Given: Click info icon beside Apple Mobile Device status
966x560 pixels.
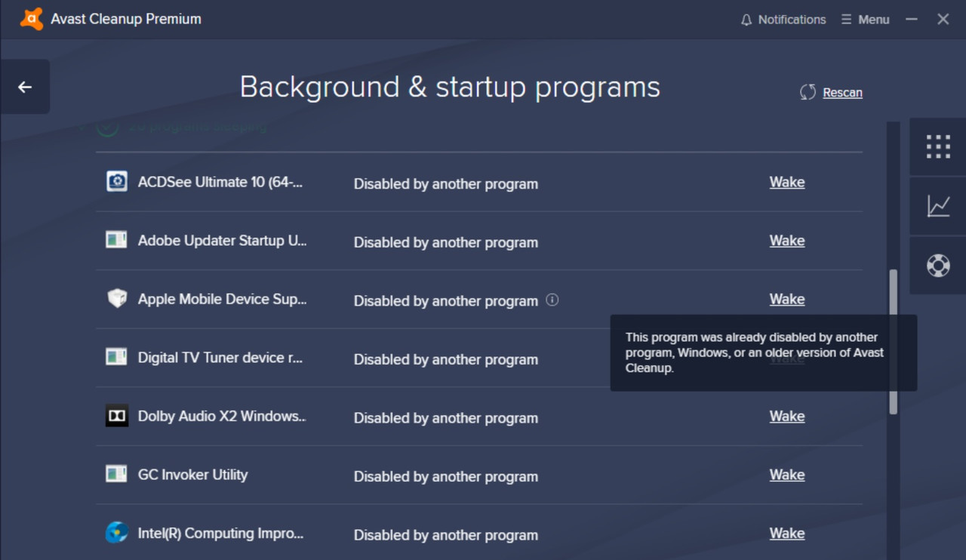Looking at the screenshot, I should tap(552, 300).
